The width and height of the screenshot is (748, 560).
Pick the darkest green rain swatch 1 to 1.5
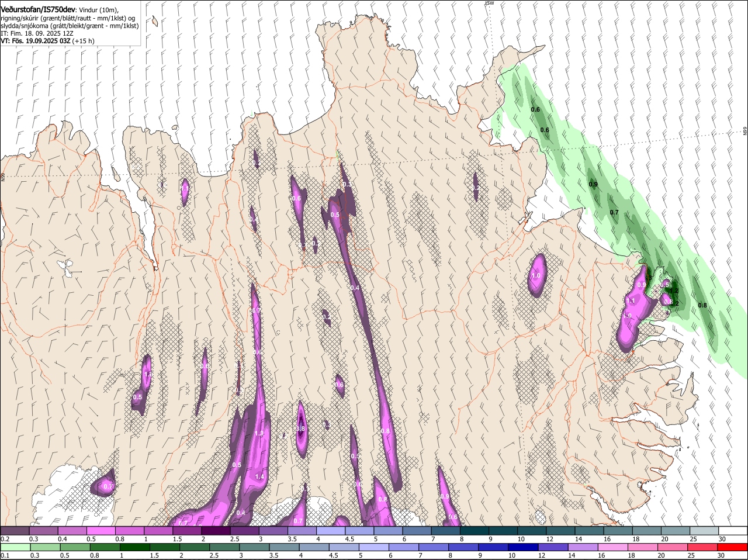(x=135, y=547)
